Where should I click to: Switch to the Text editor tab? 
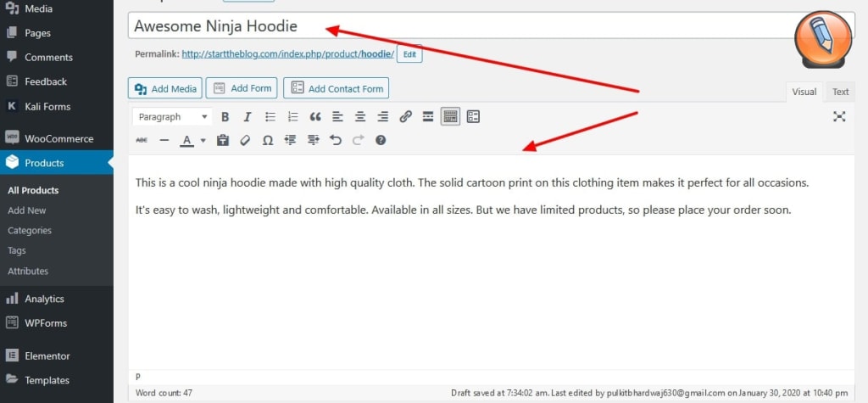pyautogui.click(x=840, y=92)
